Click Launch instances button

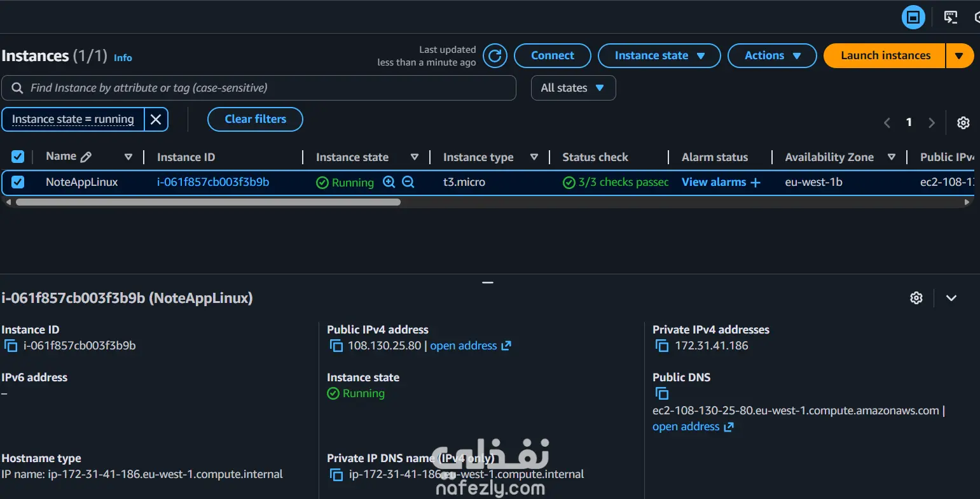click(x=885, y=55)
